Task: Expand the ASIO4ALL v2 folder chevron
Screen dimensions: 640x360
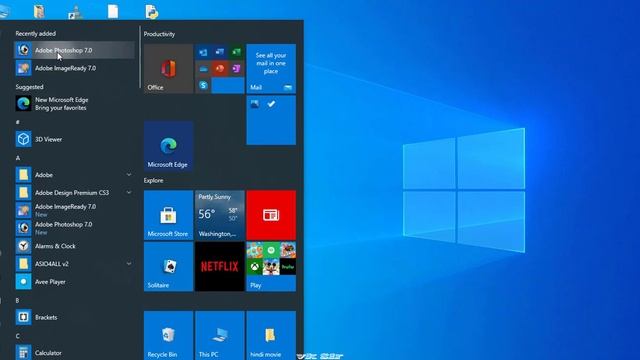Action: coord(129,264)
